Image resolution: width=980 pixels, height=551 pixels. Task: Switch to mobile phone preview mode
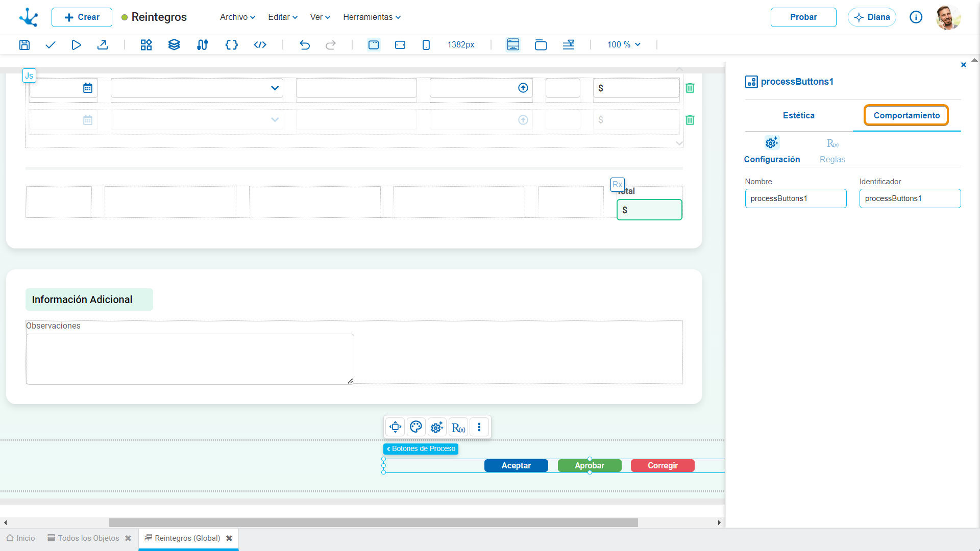[x=426, y=45]
